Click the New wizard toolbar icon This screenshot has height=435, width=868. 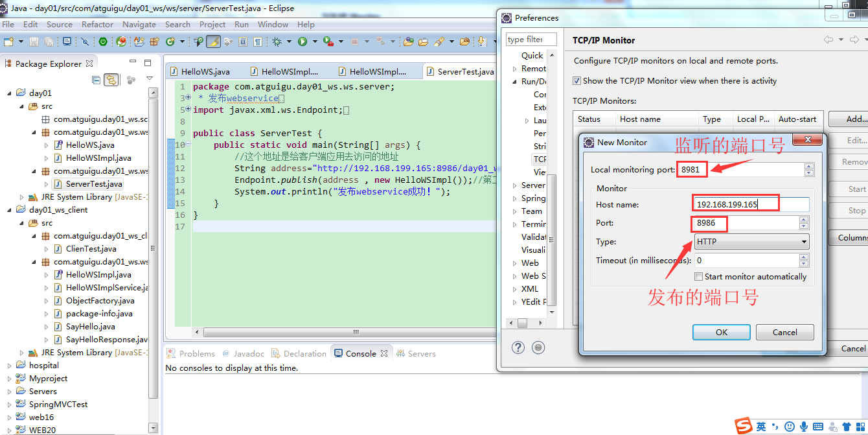click(x=8, y=41)
